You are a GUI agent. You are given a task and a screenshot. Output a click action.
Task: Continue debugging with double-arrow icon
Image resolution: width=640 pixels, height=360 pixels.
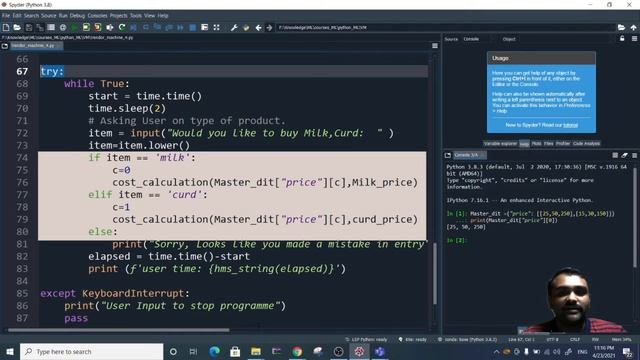(x=180, y=27)
